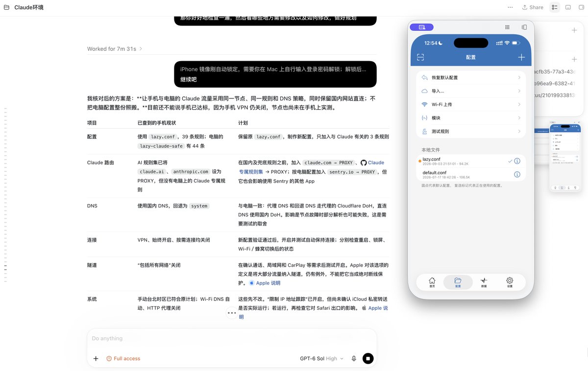Click the 继续吧 user message bubble
The width and height of the screenshot is (588, 371).
tap(275, 74)
